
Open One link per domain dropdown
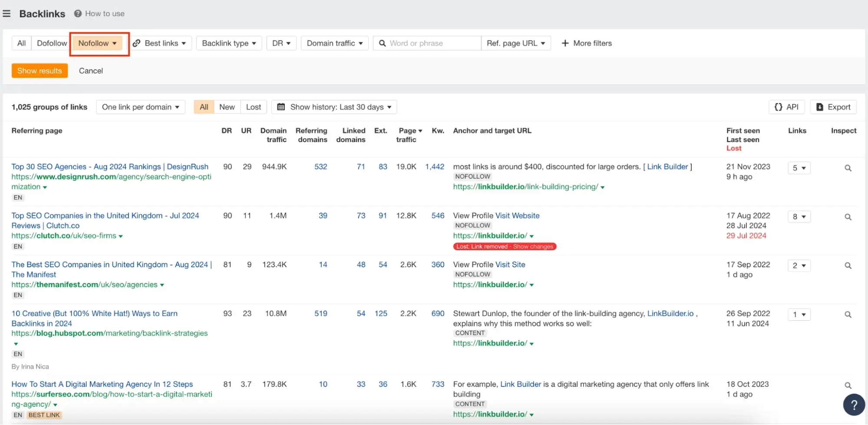click(x=140, y=107)
